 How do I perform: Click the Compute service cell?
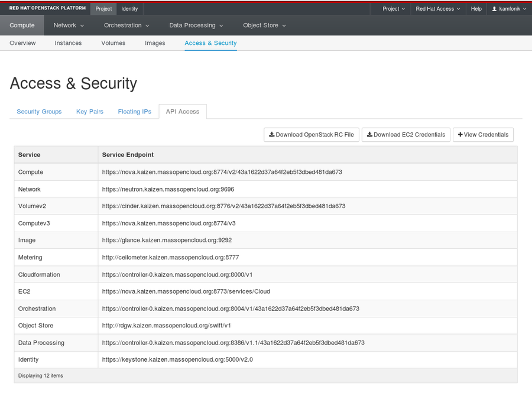[x=56, y=172]
